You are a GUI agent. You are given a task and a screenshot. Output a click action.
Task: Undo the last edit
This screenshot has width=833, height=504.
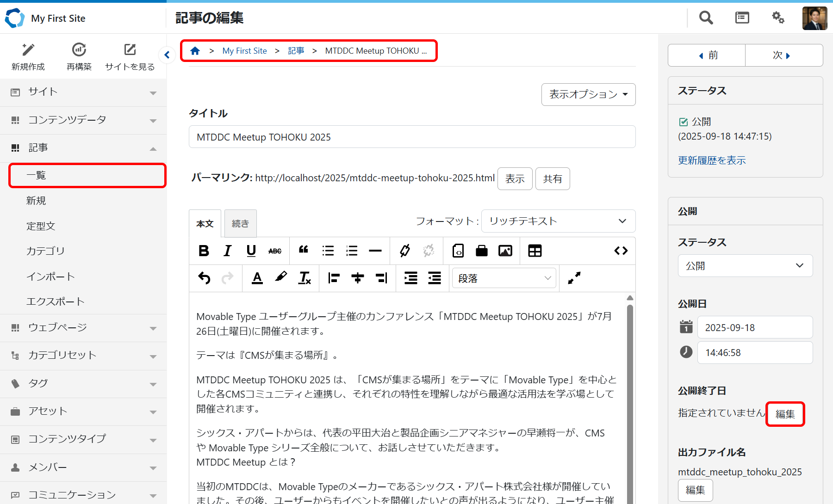[204, 278]
